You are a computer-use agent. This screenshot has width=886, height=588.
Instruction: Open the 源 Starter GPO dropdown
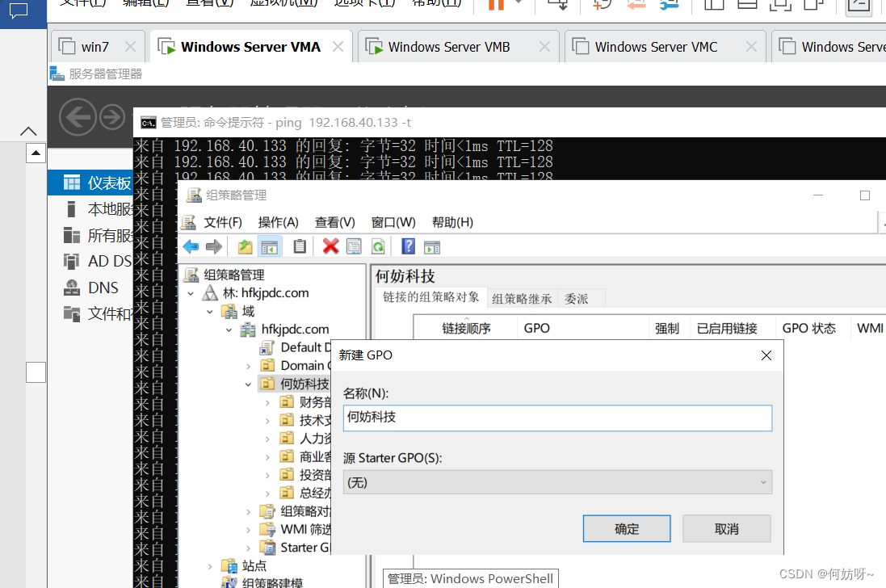(x=557, y=482)
